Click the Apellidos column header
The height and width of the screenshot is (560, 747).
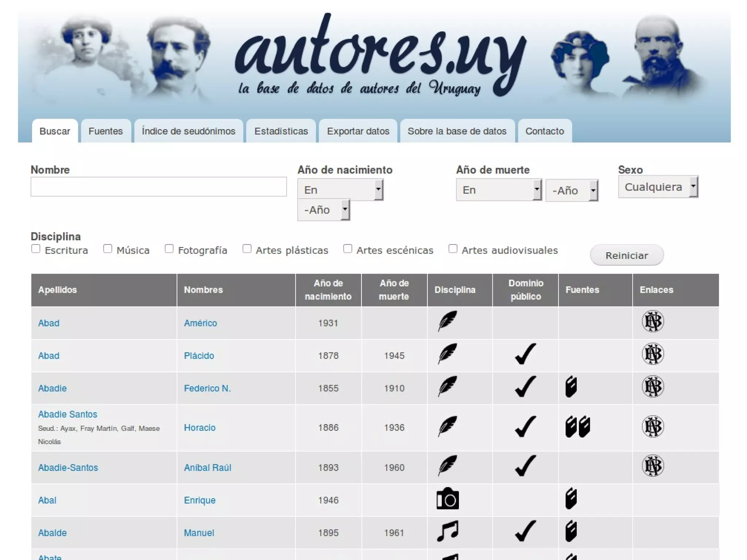(x=58, y=290)
